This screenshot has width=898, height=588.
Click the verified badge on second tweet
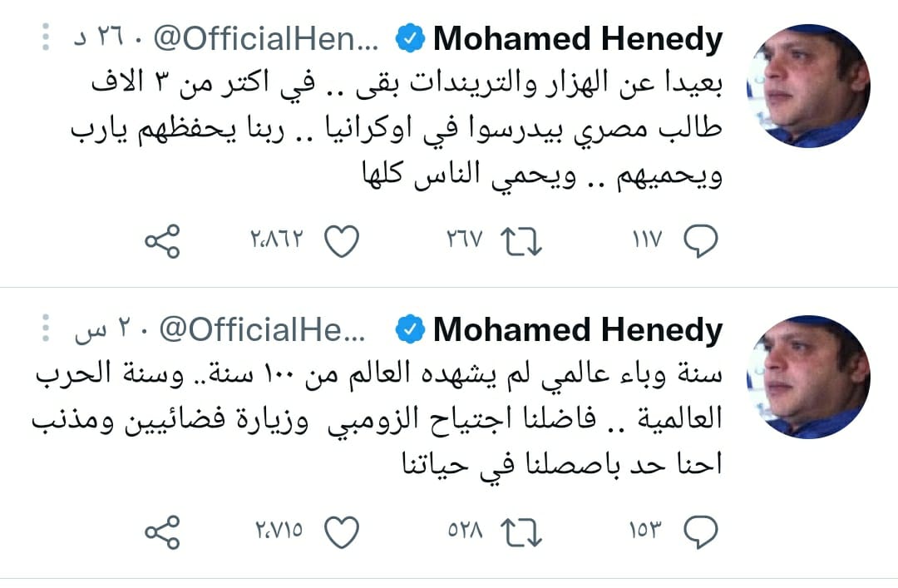click(x=409, y=330)
